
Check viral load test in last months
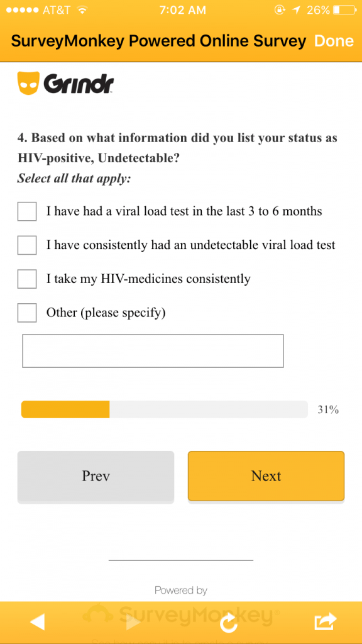[27, 211]
